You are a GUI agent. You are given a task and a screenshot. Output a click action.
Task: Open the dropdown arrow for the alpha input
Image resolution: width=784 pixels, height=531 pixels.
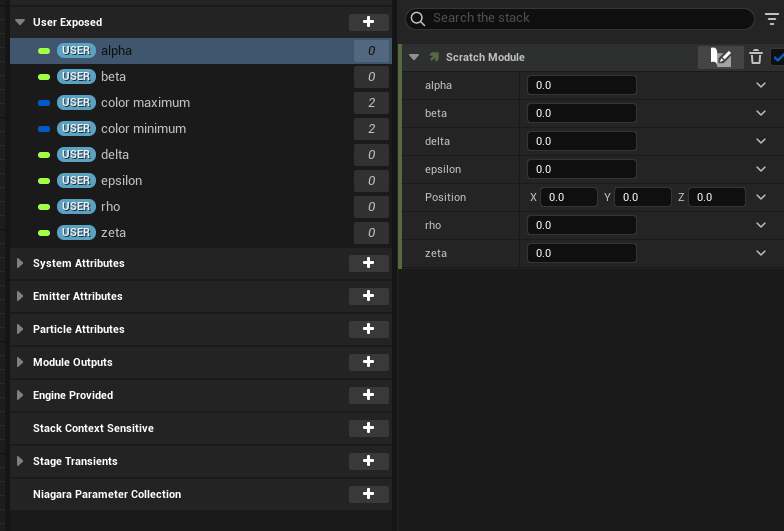point(761,85)
